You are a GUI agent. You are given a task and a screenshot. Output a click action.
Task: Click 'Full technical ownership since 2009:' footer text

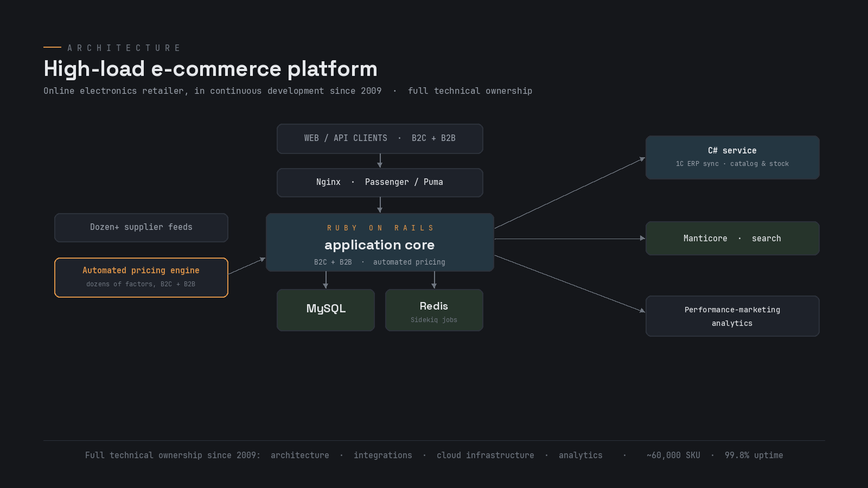pos(173,455)
